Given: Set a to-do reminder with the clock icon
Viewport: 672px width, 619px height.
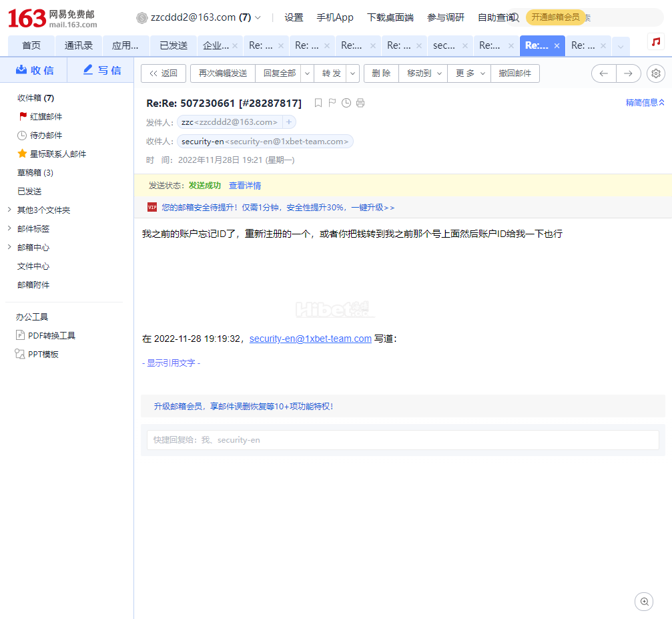Looking at the screenshot, I should (x=346, y=103).
